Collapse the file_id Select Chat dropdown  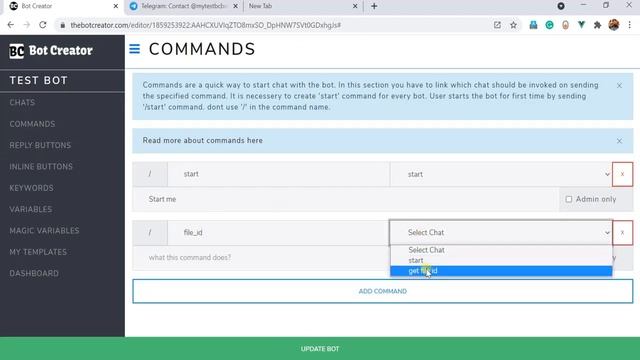point(501,233)
